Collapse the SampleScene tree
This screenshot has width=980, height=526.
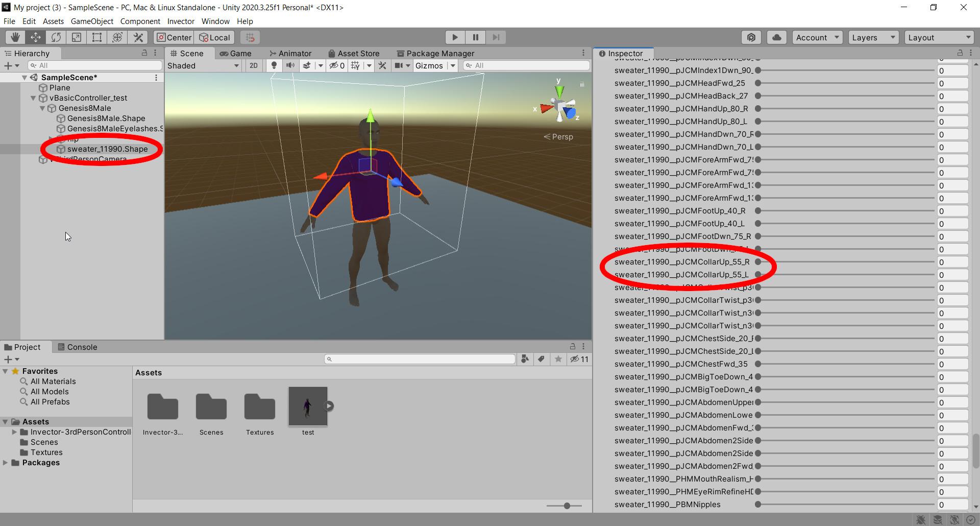coord(24,78)
